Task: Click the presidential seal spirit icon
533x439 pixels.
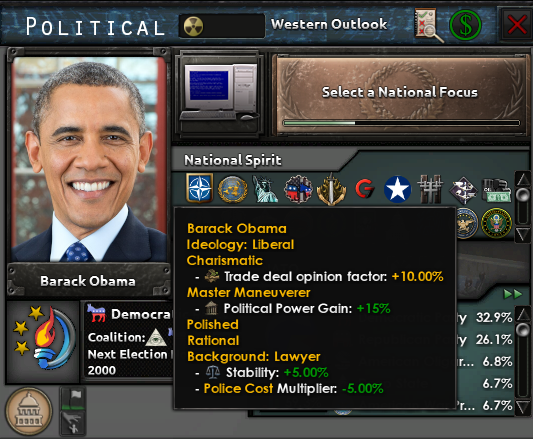Action: [x=496, y=223]
